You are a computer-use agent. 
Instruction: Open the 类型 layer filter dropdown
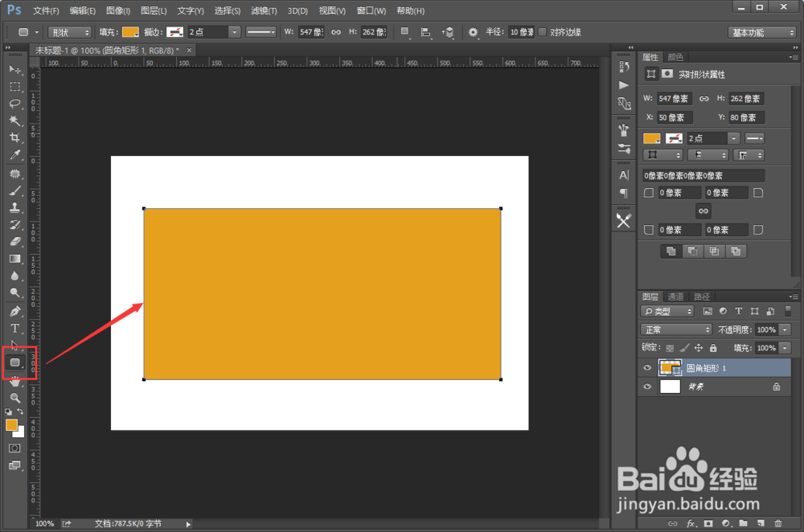(x=667, y=311)
